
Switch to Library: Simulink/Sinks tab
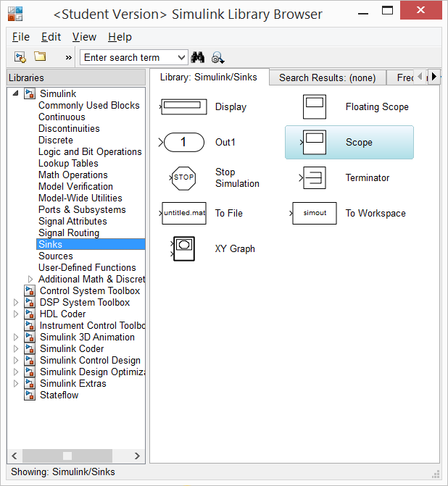[x=209, y=77]
